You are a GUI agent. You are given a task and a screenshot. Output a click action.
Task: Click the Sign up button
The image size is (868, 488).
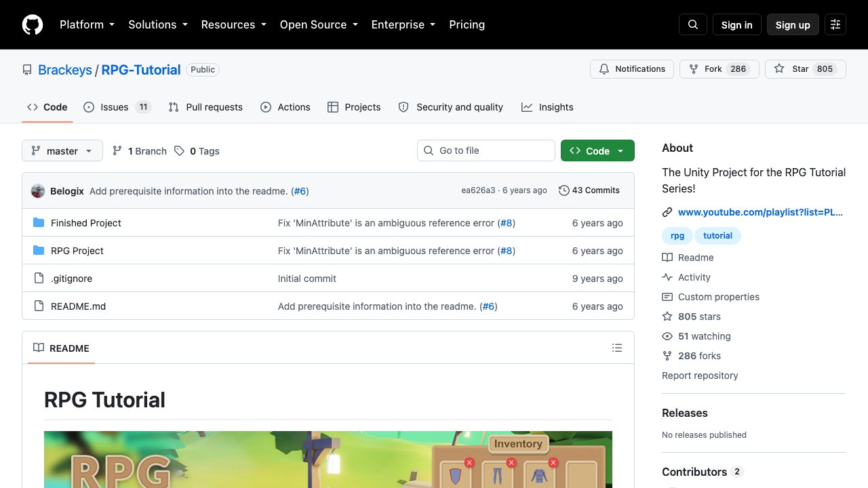point(793,24)
